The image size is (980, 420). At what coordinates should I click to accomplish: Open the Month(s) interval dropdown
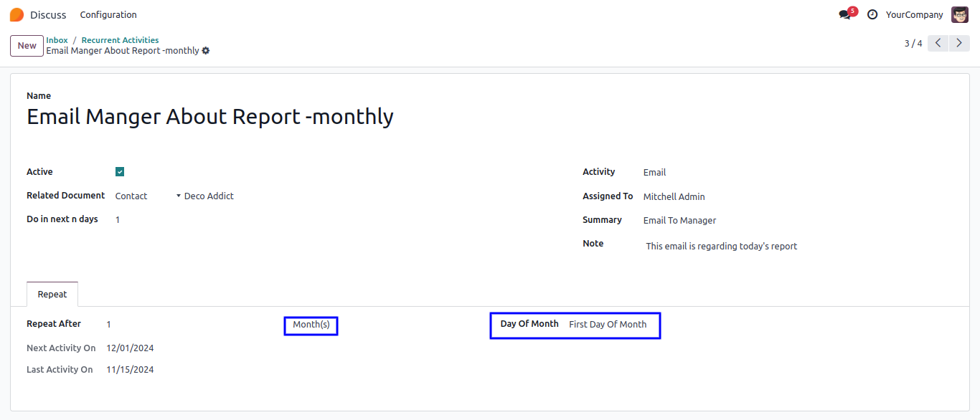311,325
